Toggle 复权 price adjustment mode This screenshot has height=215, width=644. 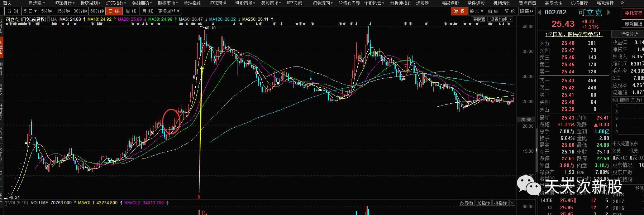459,11
